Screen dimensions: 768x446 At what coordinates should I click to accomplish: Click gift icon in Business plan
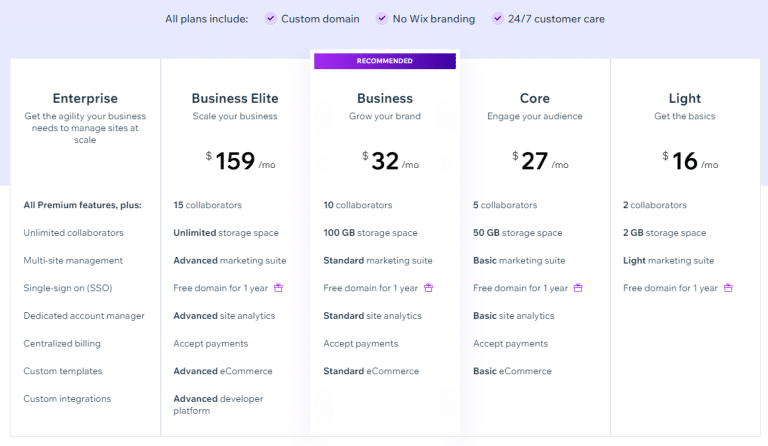(x=429, y=288)
